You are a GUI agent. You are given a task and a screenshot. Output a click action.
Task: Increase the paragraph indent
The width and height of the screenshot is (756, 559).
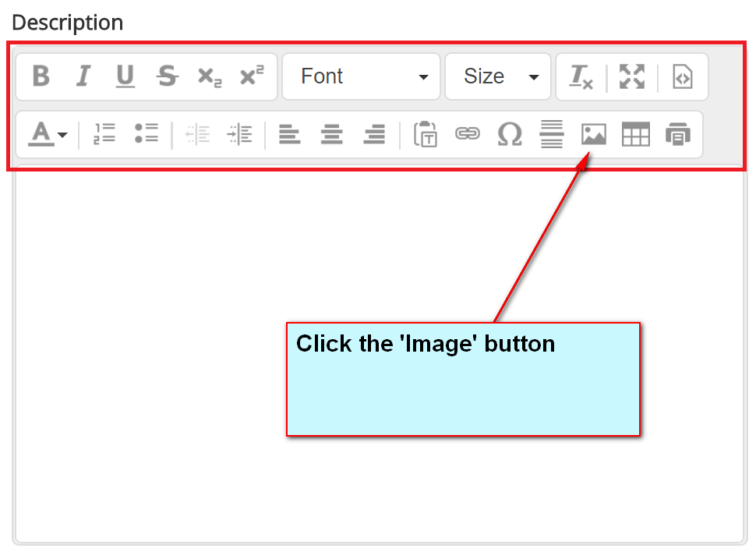[239, 134]
